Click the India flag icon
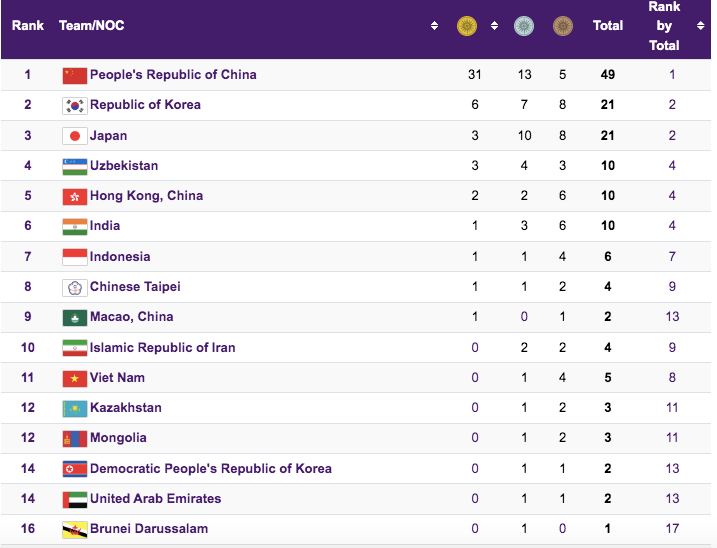Viewport: 717px width, 548px height. pyautogui.click(x=75, y=227)
